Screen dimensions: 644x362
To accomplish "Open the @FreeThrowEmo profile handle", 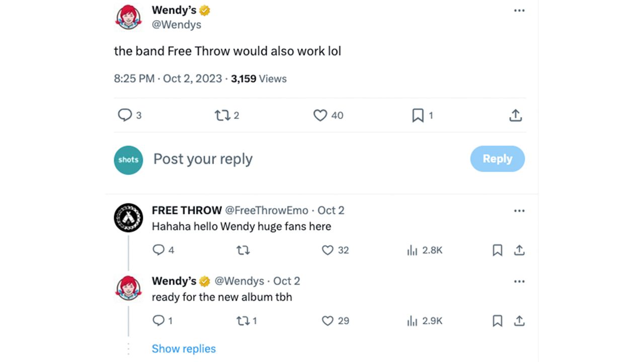I will point(266,210).
